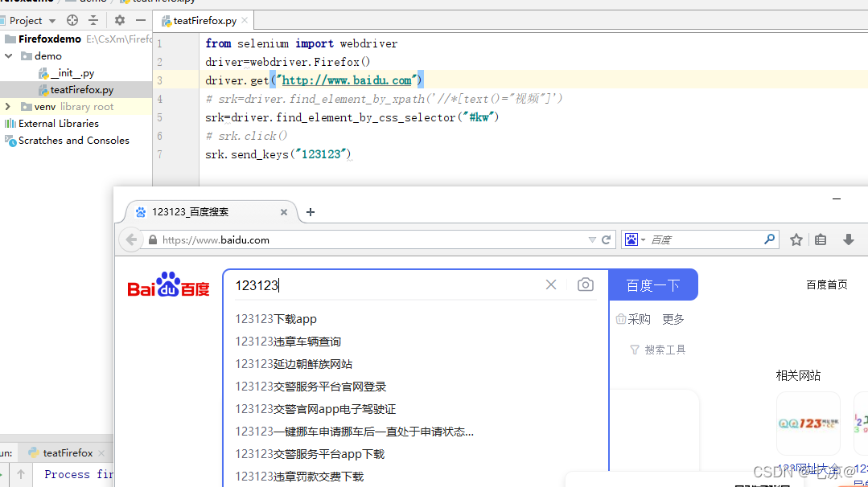Open 搜索工具 filter

658,350
